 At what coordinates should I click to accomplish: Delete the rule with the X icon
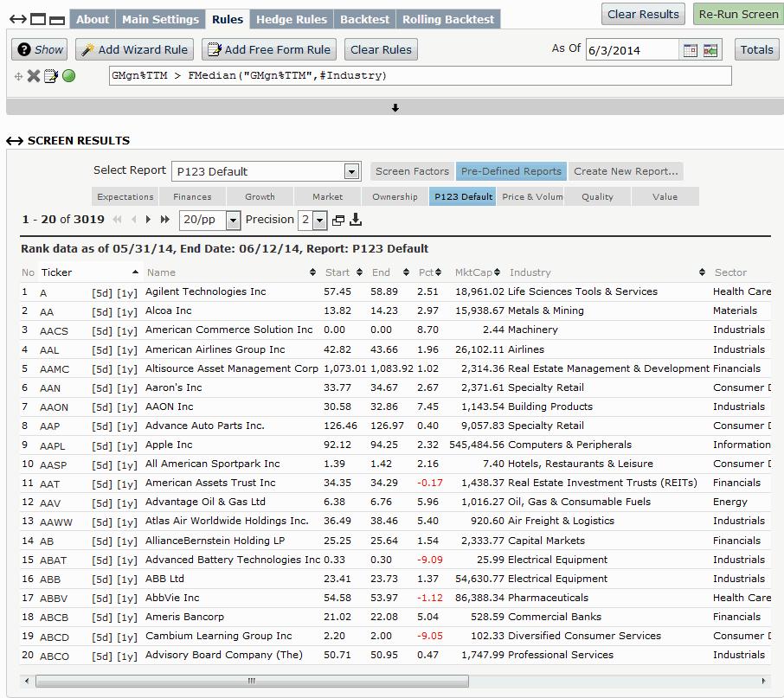point(34,76)
